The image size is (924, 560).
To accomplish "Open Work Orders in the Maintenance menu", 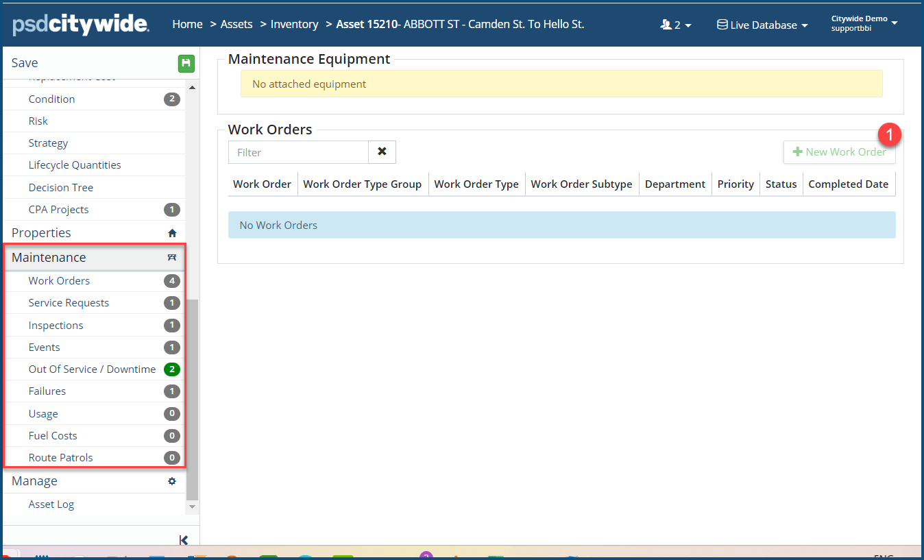I will tap(95, 280).
